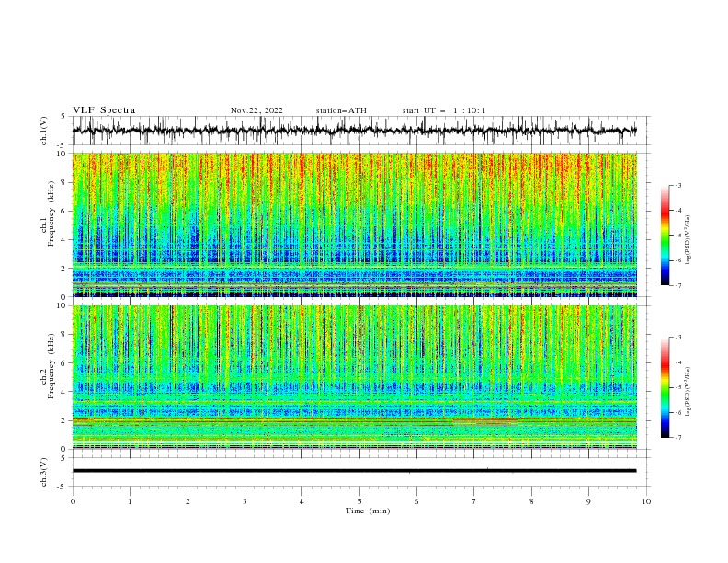The image size is (728, 563).
Task: Click the time axis tick label '3'
Action: [245, 501]
